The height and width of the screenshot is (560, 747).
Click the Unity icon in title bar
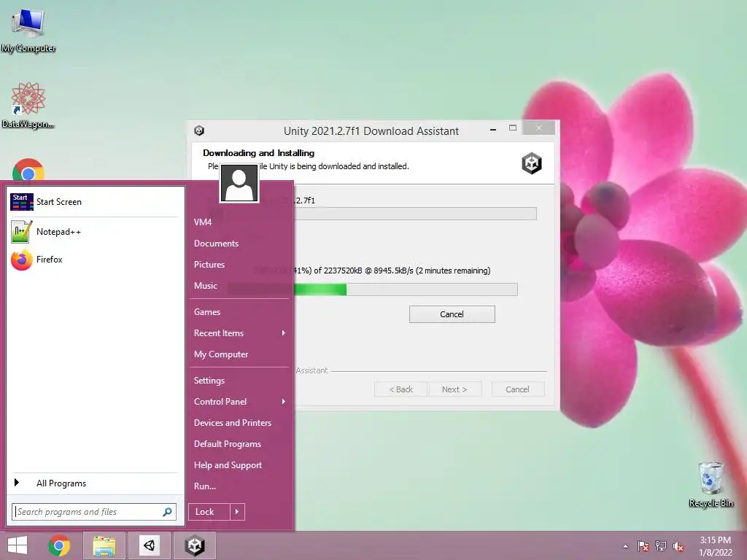click(x=199, y=131)
